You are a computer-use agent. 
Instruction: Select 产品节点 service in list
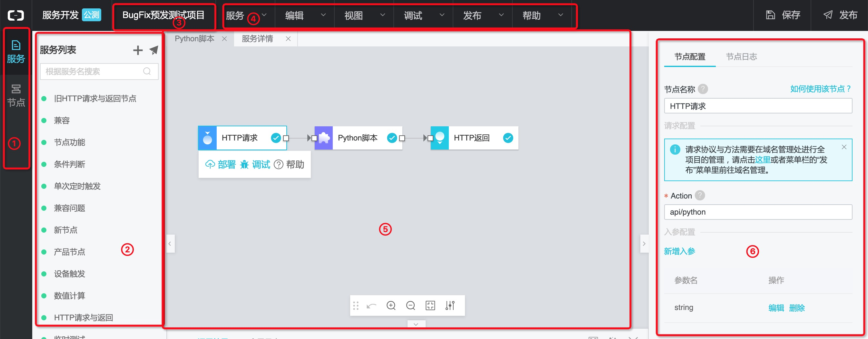(x=69, y=252)
